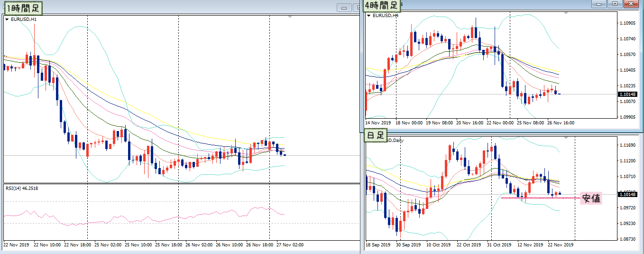The height and width of the screenshot is (254, 644).
Task: Click the 22 Oct 2019 date on Daily chart
Action: (469, 245)
